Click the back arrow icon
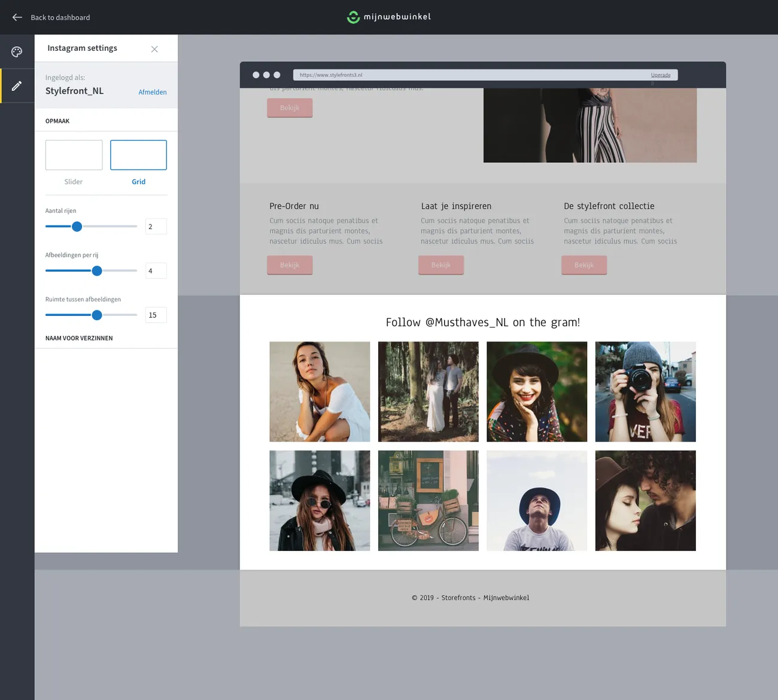The width and height of the screenshot is (778, 700). pyautogui.click(x=17, y=17)
